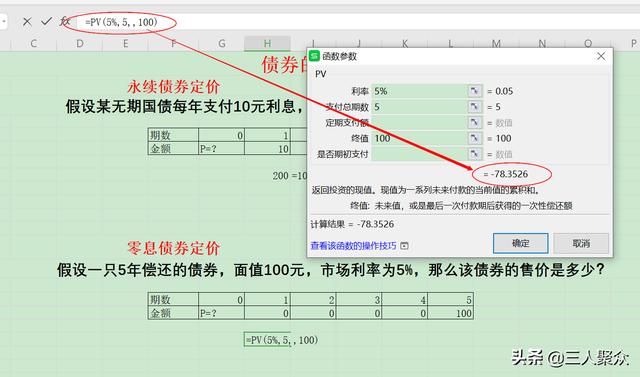Click the cell showing 200 =10
This screenshot has height=377, width=640.
(x=289, y=175)
